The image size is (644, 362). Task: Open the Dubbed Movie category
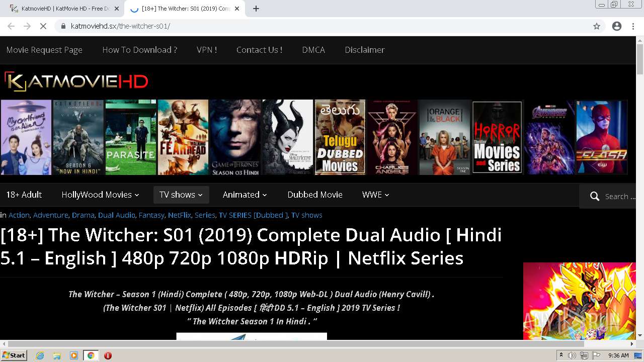click(x=315, y=195)
